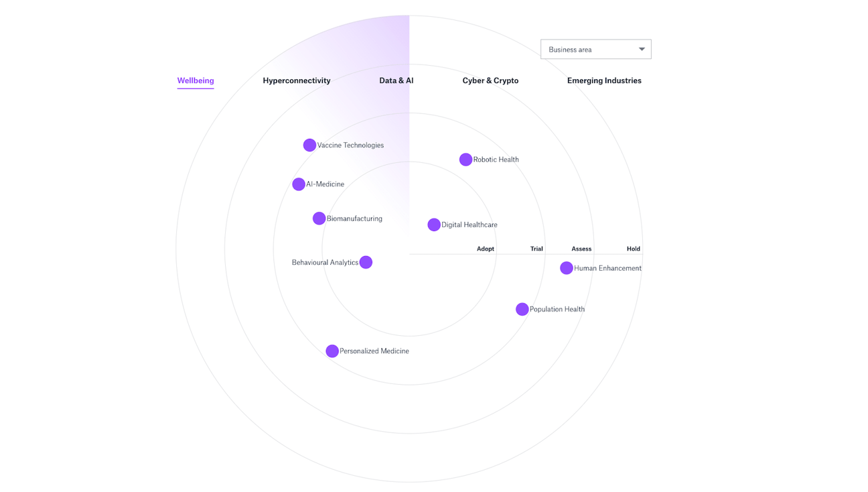Click the Assess ring label

(x=581, y=248)
